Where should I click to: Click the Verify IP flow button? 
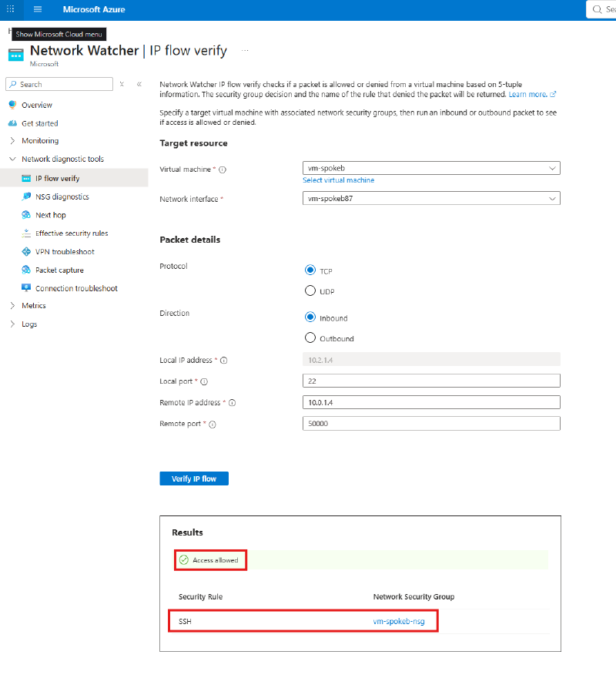194,478
